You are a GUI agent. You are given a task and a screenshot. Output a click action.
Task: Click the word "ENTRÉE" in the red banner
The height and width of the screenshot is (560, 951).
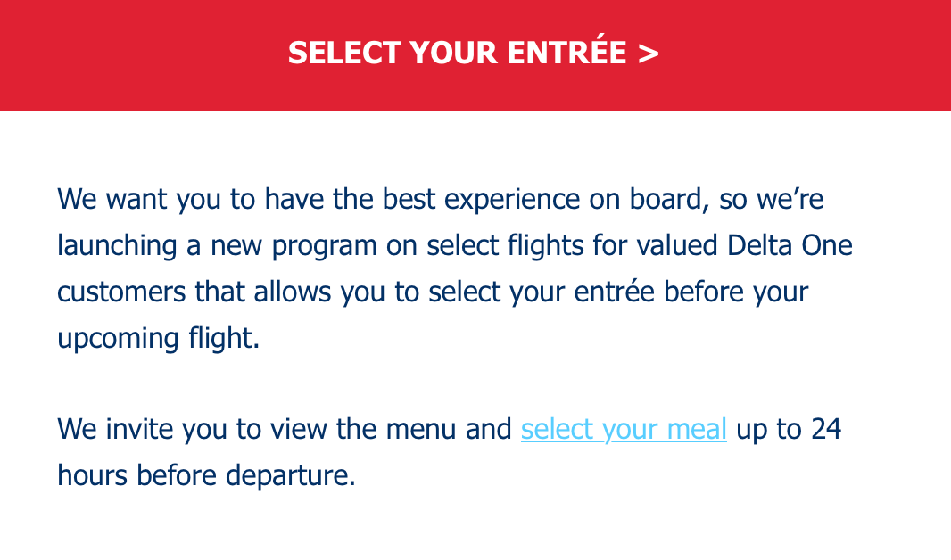pos(567,50)
